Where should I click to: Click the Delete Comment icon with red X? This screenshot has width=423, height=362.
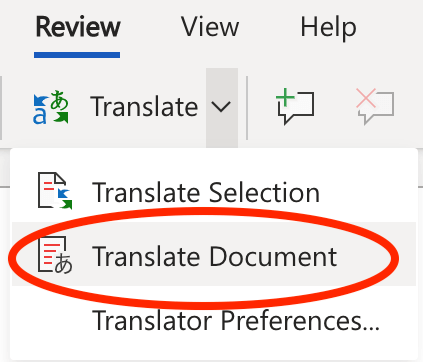click(x=375, y=106)
